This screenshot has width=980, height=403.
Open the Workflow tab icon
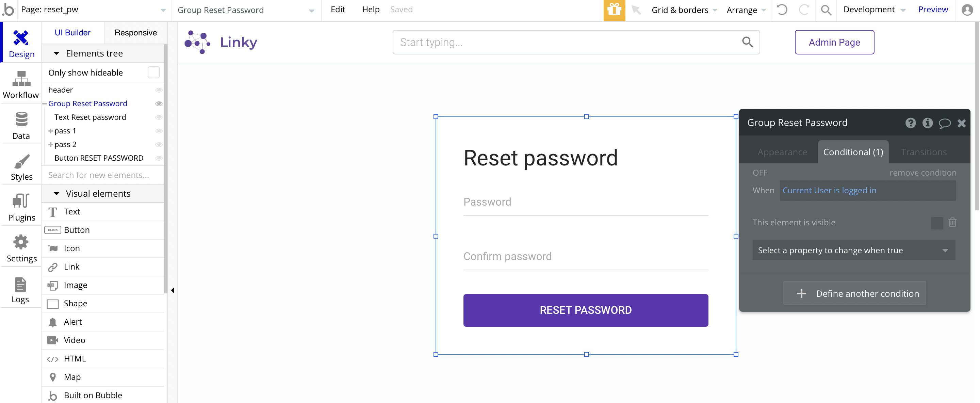pyautogui.click(x=21, y=79)
